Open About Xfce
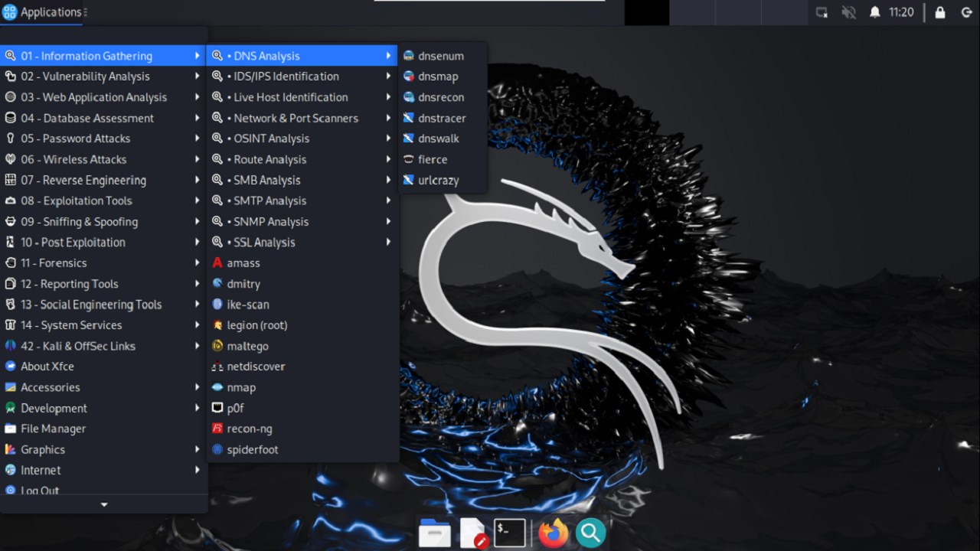 [x=104, y=367]
